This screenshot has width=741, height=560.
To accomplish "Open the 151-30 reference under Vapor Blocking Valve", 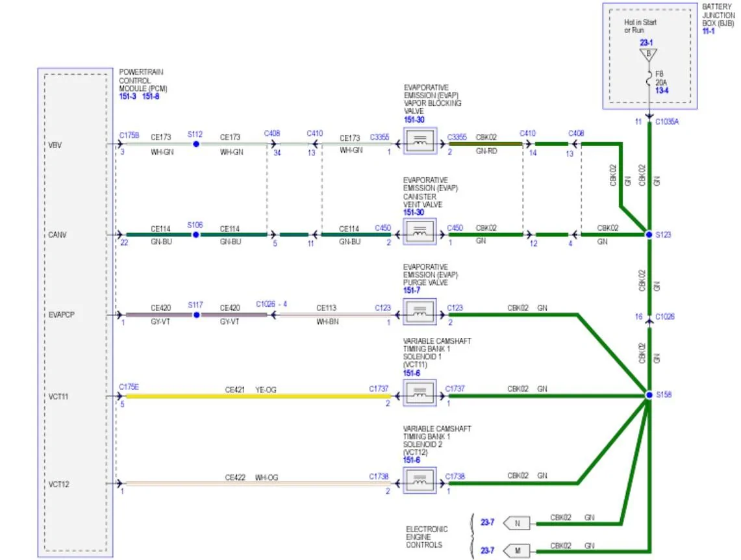I will pyautogui.click(x=414, y=120).
